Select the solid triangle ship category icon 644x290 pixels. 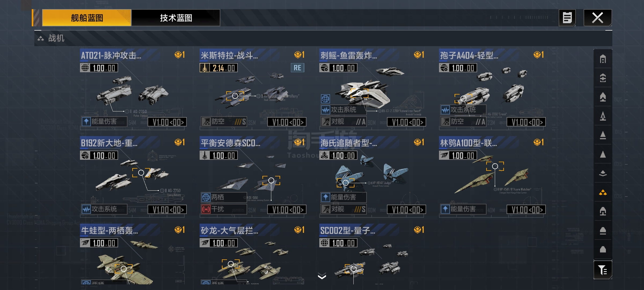[x=603, y=154]
